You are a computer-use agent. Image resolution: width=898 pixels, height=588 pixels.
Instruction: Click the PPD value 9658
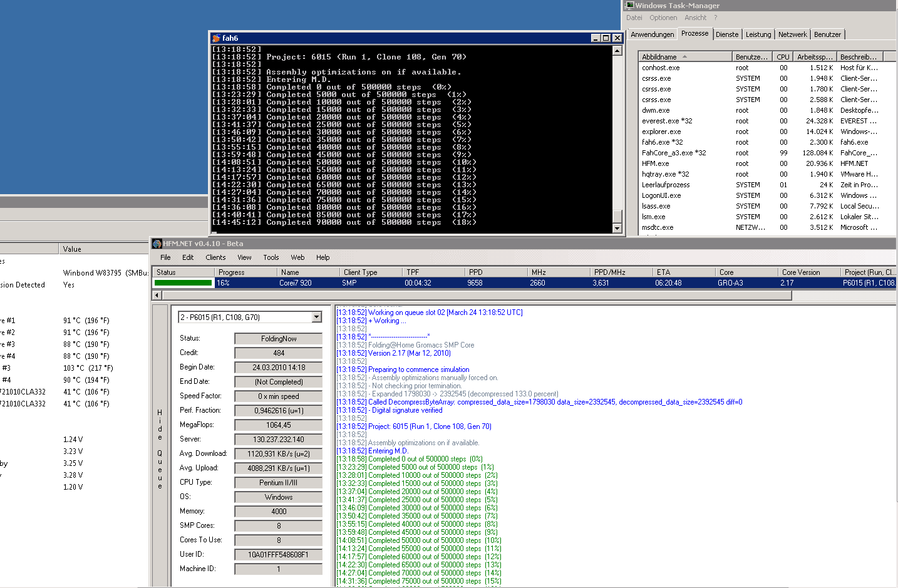pyautogui.click(x=475, y=283)
